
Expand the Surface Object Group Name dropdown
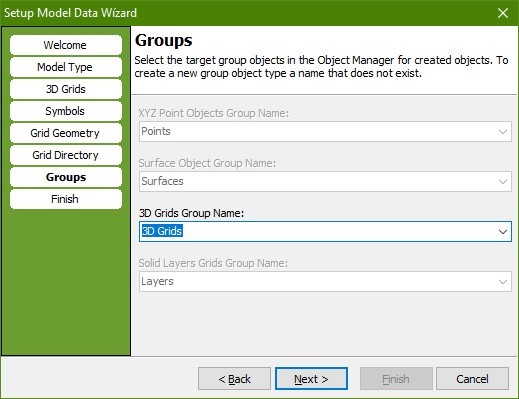coord(503,182)
